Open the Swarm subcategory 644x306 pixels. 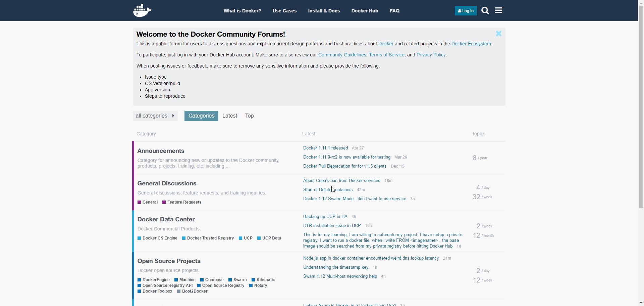(x=237, y=280)
